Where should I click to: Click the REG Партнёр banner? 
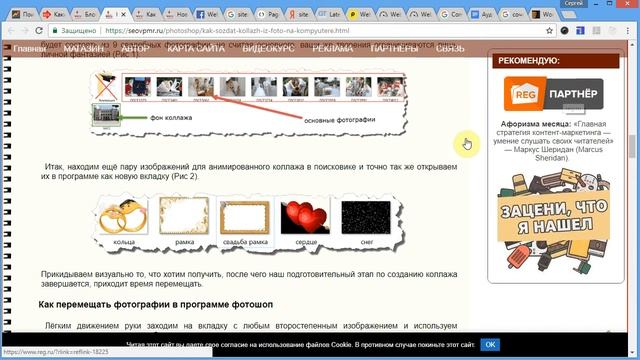553,94
